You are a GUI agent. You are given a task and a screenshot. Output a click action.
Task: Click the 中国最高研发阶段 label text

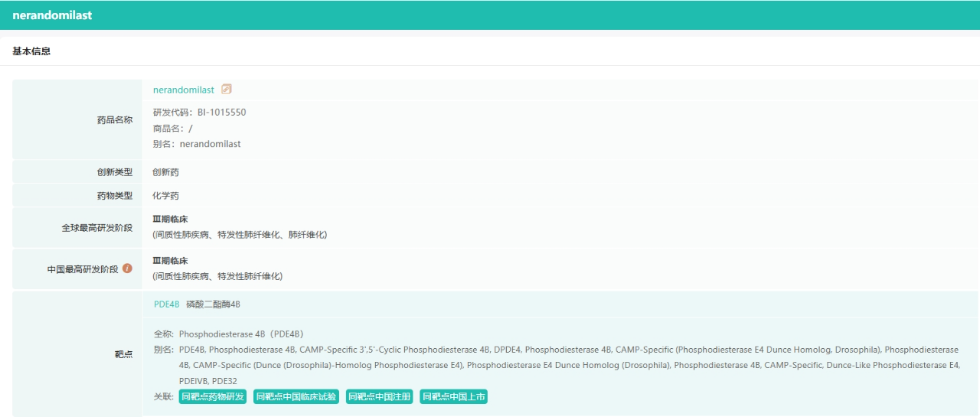(x=83, y=269)
